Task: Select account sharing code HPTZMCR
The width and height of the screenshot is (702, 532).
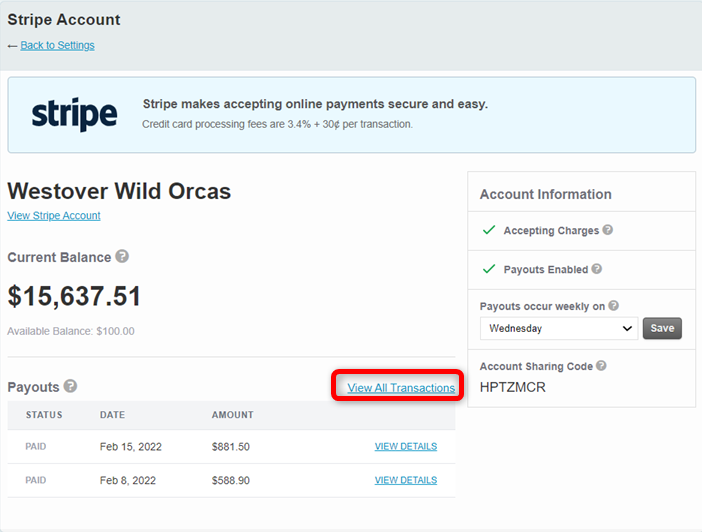Action: click(513, 387)
